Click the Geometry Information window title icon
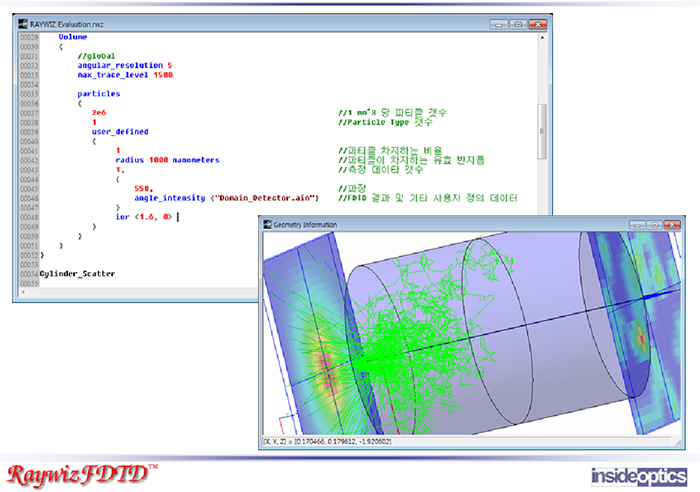The image size is (700, 492). pos(267,225)
